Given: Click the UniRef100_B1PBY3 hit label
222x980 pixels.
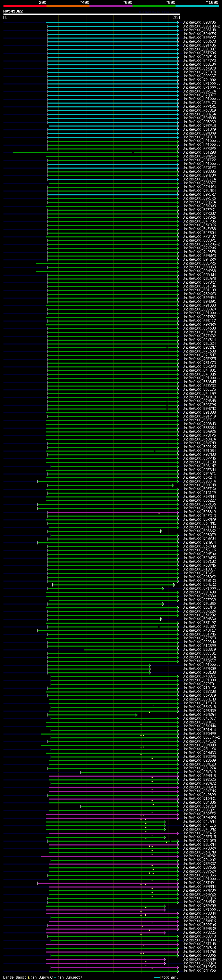Looking at the screenshot, I should click(x=199, y=967).
